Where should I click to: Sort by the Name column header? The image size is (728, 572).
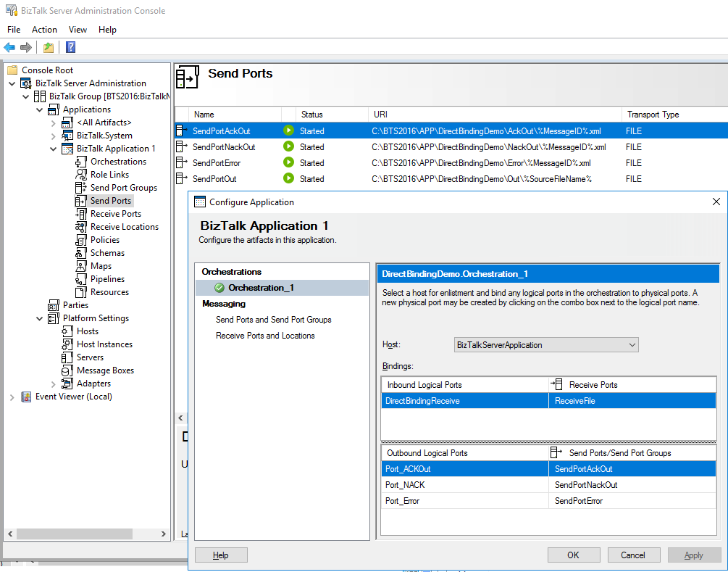[235, 115]
